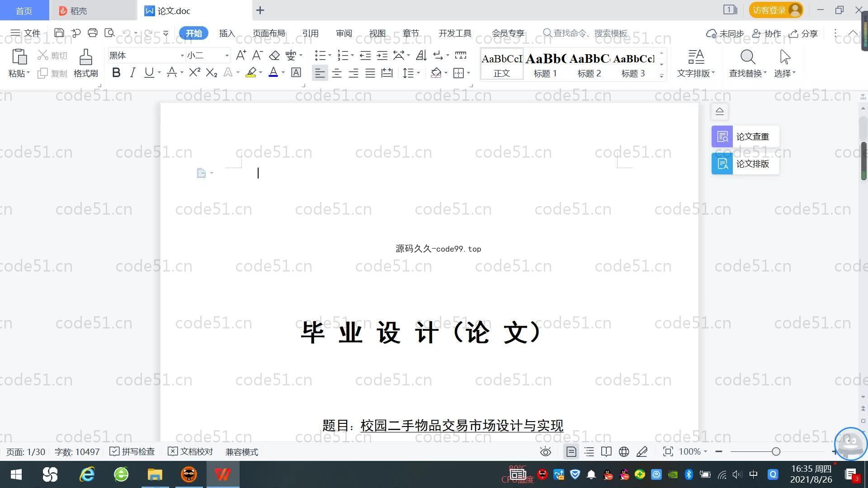Click the 协作 collaborate button
Image resolution: width=868 pixels, height=488 pixels.
[x=767, y=33]
